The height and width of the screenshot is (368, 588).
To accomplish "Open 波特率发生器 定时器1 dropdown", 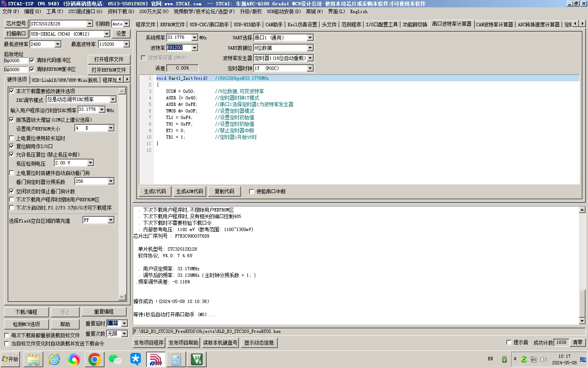I will pos(310,58).
